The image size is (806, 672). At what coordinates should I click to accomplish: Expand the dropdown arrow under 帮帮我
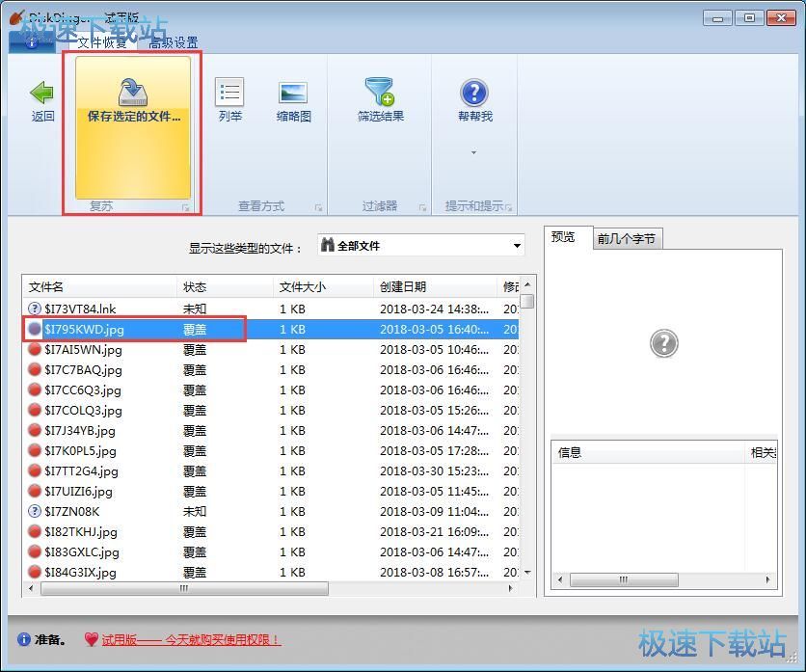pyautogui.click(x=474, y=152)
